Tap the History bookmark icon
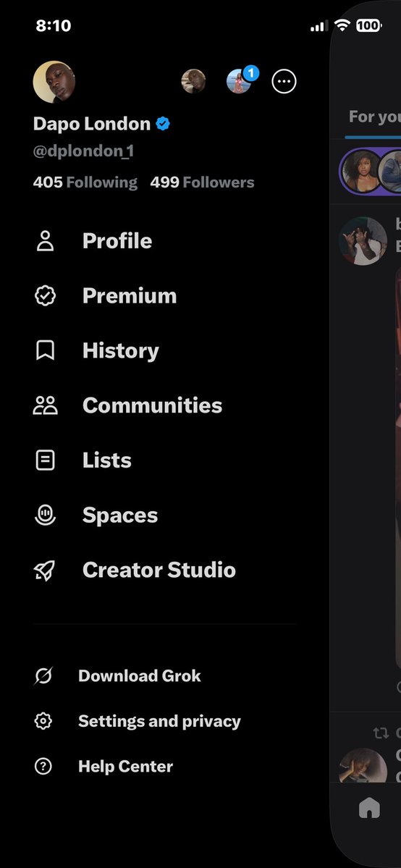401x868 pixels. click(46, 350)
